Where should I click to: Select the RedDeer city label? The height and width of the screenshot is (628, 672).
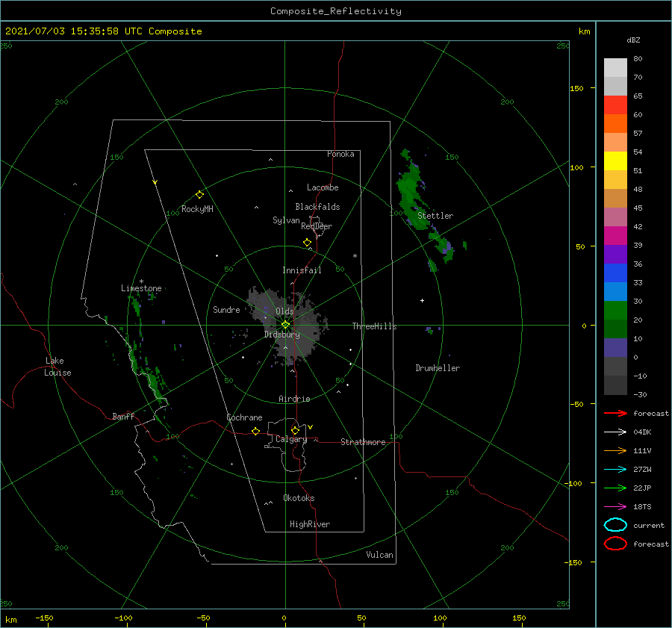pyautogui.click(x=317, y=226)
